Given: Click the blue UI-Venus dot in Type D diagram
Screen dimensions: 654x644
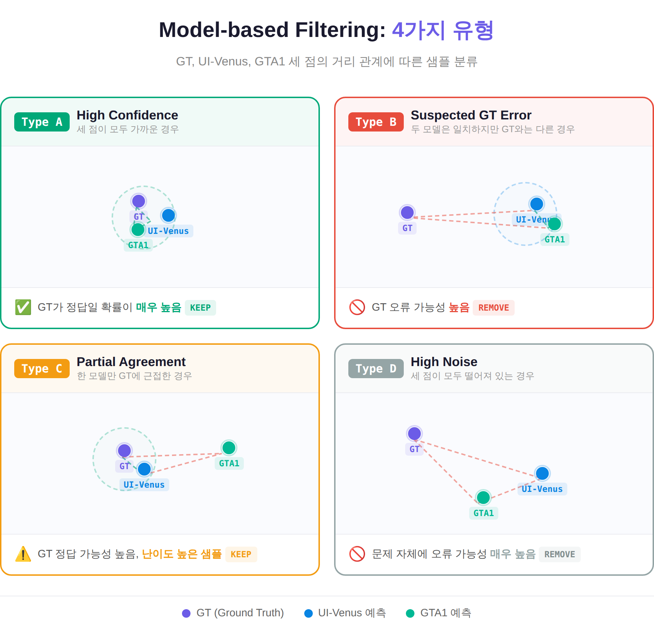Looking at the screenshot, I should [542, 473].
